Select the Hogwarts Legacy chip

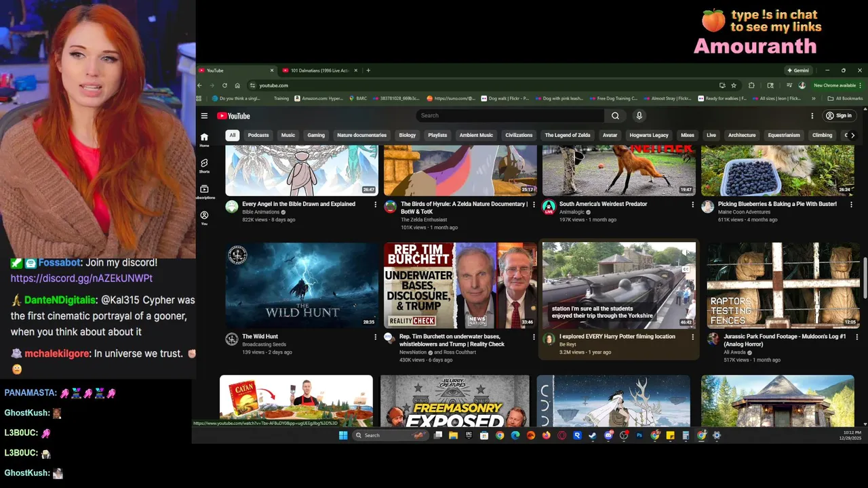tap(649, 135)
